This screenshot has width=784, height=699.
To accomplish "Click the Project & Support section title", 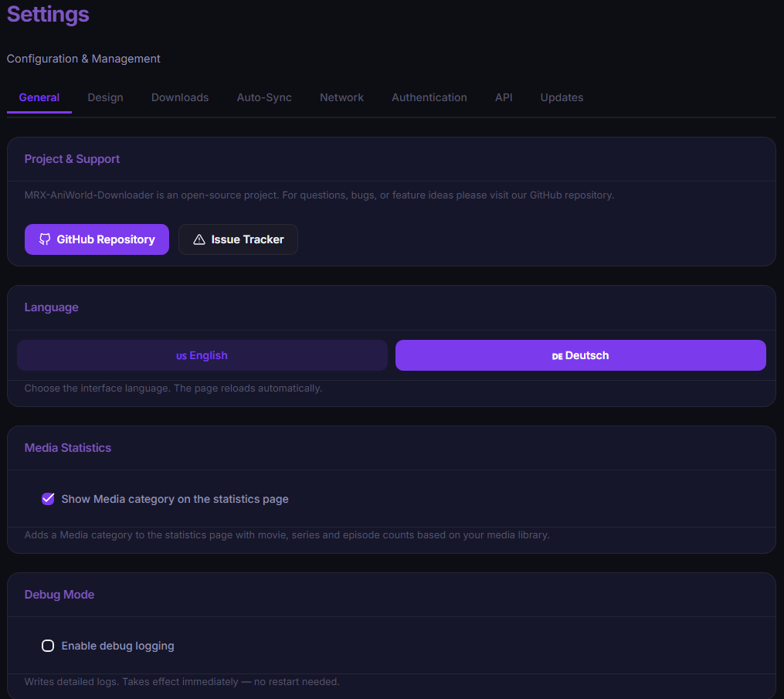I will [x=72, y=159].
